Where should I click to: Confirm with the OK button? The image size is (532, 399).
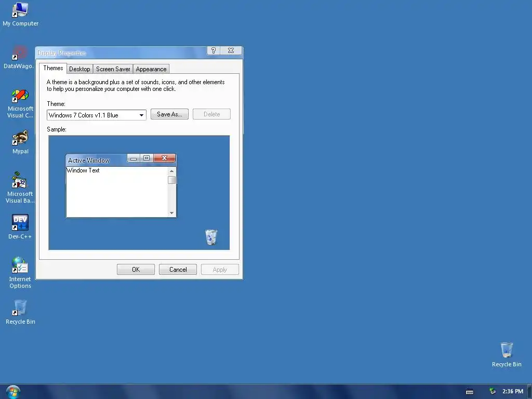pos(136,270)
